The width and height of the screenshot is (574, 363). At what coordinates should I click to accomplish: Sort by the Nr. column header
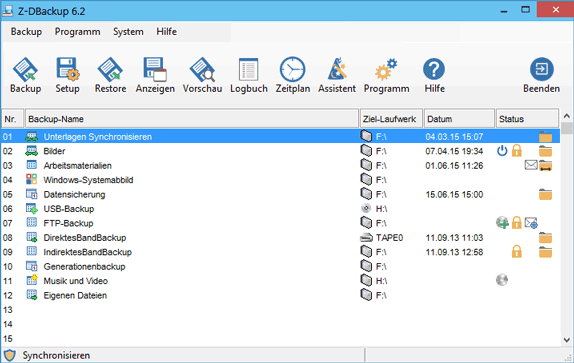point(13,119)
